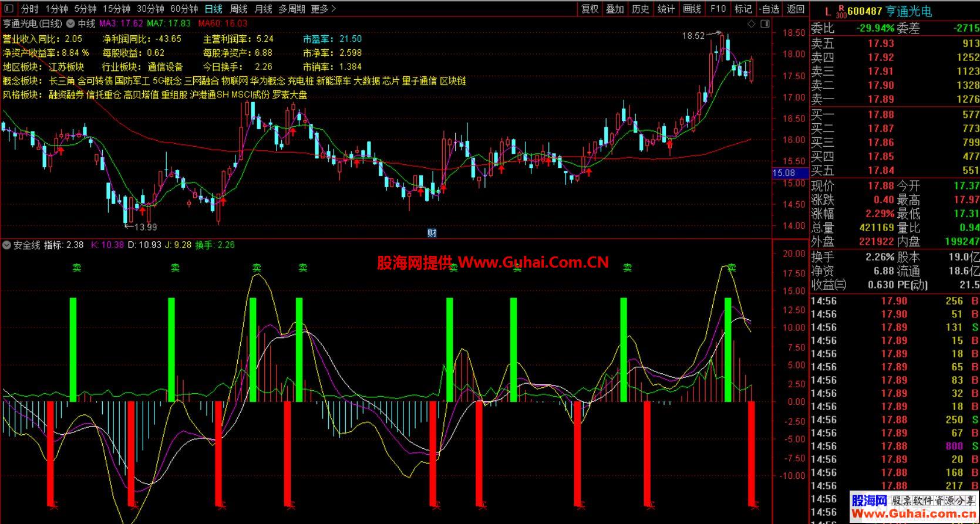This screenshot has height=524, width=980.
Task: Click the 中线 label next to chart title
Action: pos(86,24)
